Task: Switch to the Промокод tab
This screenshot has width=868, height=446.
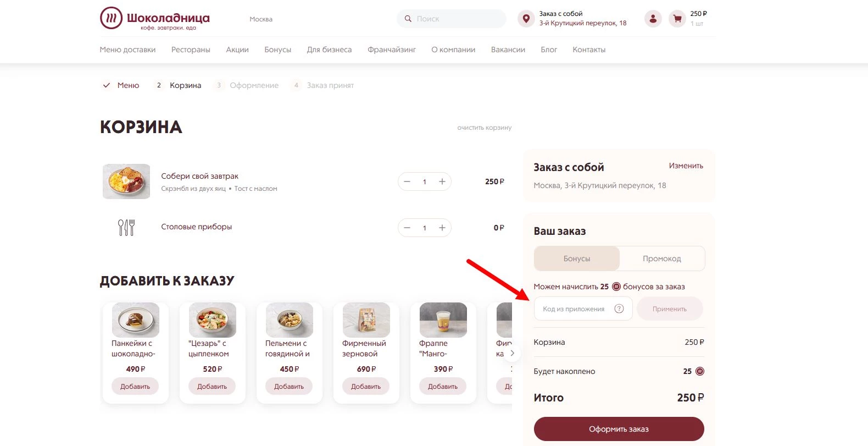Action: click(x=662, y=258)
